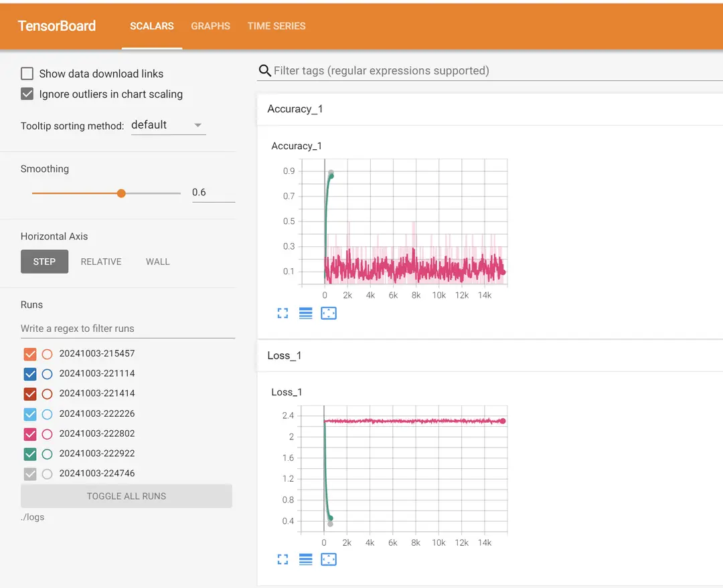723x588 pixels.
Task: Collapse the Loss_1 section header
Action: pos(489,356)
